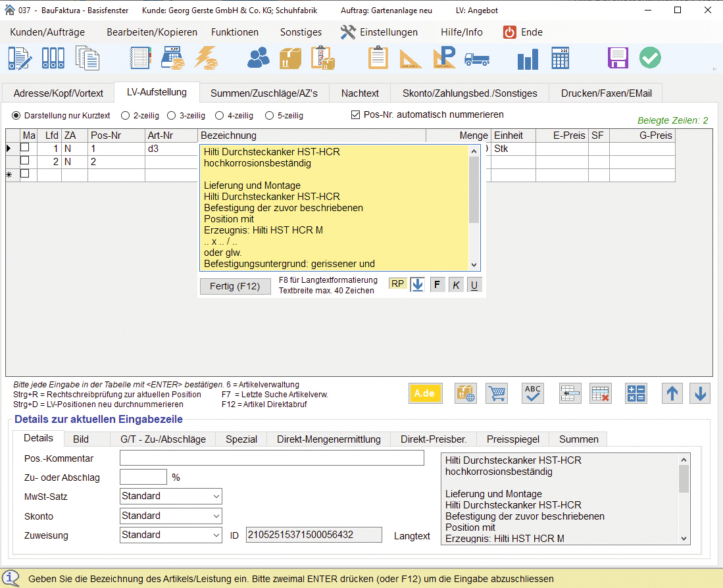Select 'Darstellung nur Kurztext' radio button
Image resolution: width=723 pixels, height=588 pixels.
pos(16,115)
